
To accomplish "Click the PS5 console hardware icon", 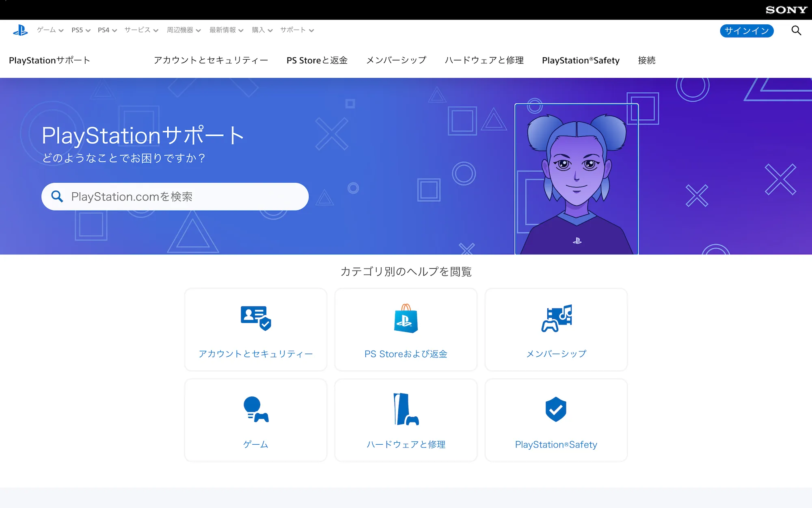I will (x=406, y=409).
